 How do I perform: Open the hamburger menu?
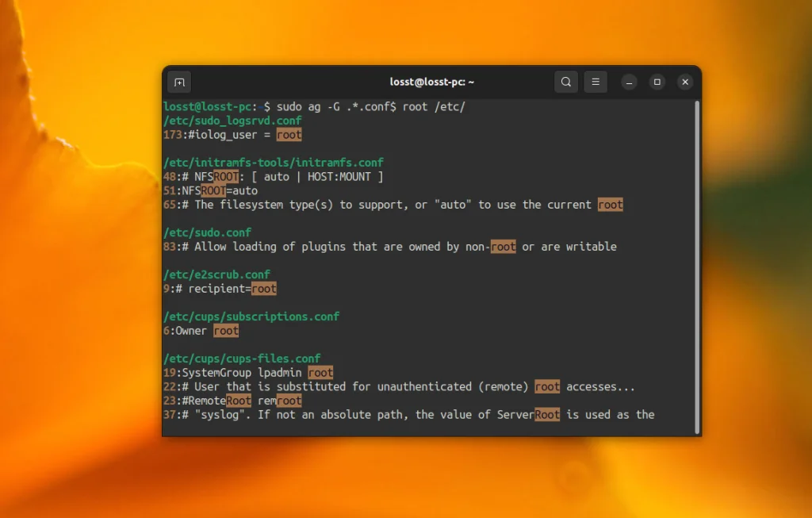(x=596, y=82)
